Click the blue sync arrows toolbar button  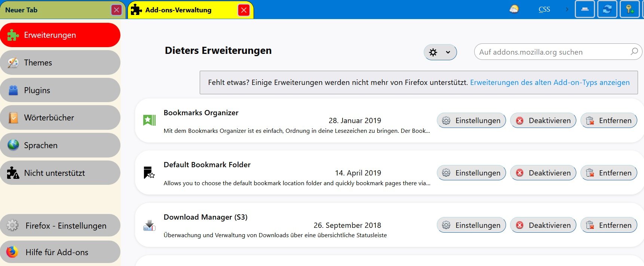(607, 9)
